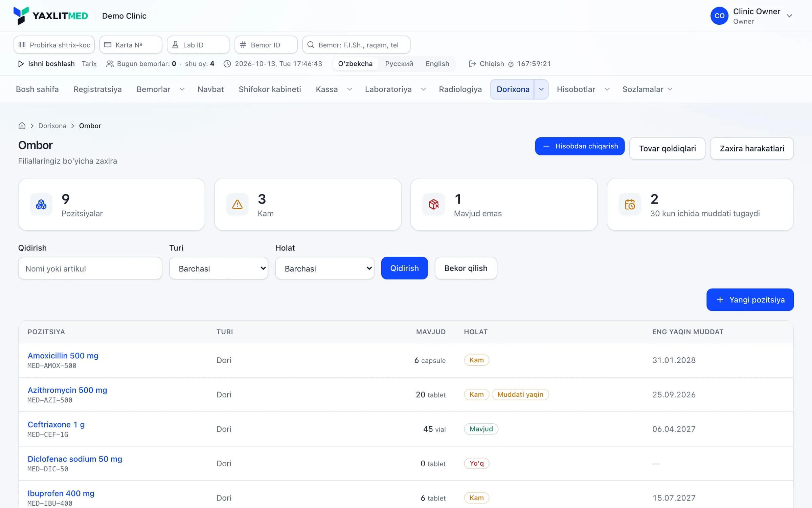Click the Dorixona breadcrumb link

52,126
